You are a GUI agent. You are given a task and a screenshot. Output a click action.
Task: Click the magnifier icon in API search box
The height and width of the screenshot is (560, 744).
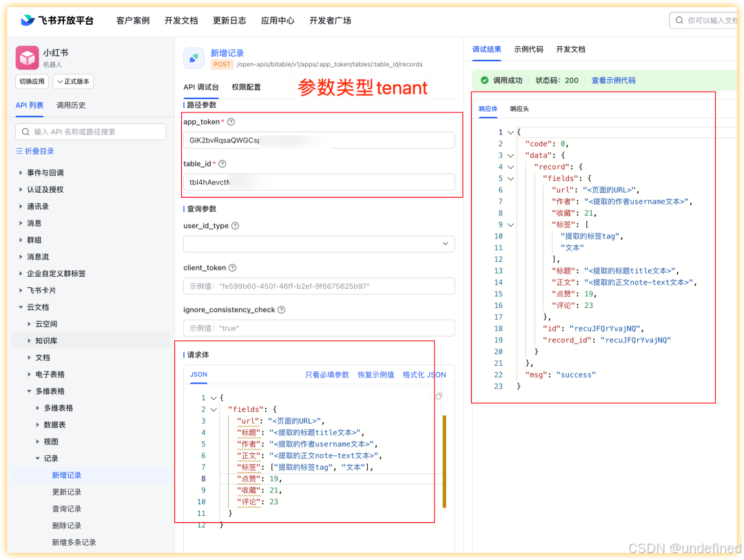point(25,132)
